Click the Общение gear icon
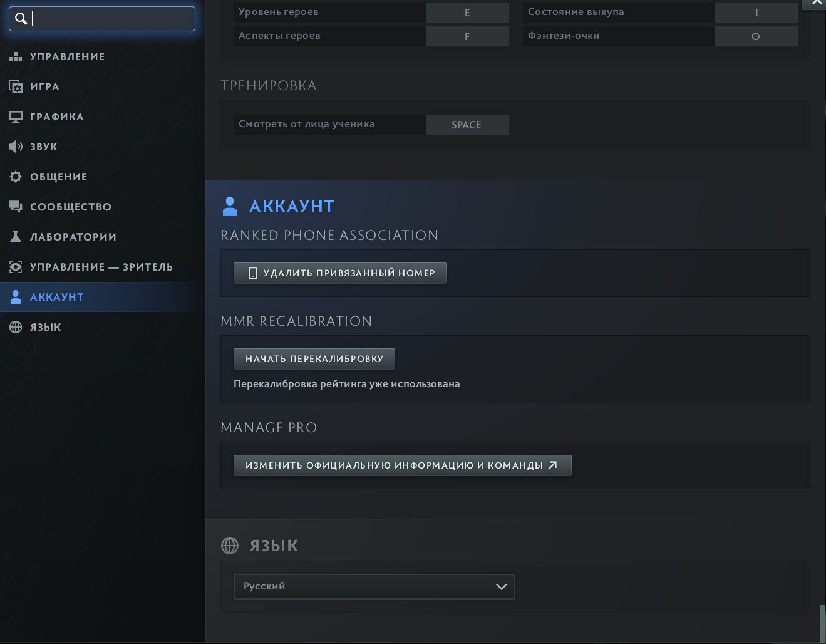This screenshot has width=826, height=644. coord(16,177)
